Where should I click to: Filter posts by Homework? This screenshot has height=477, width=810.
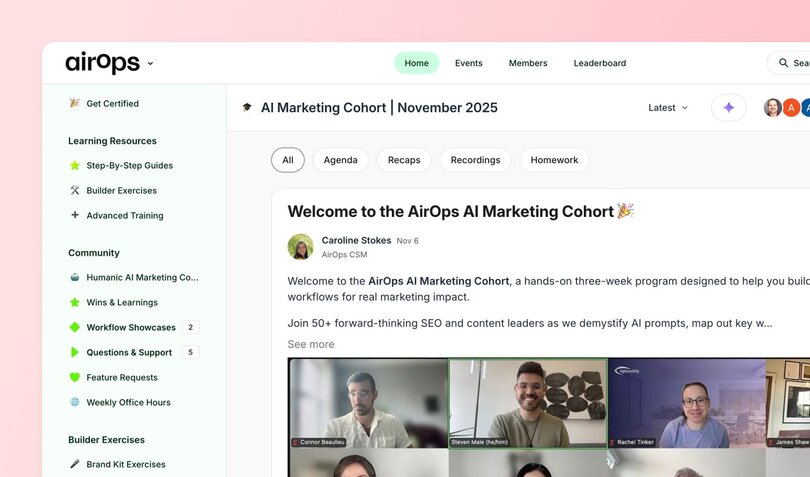pos(554,160)
